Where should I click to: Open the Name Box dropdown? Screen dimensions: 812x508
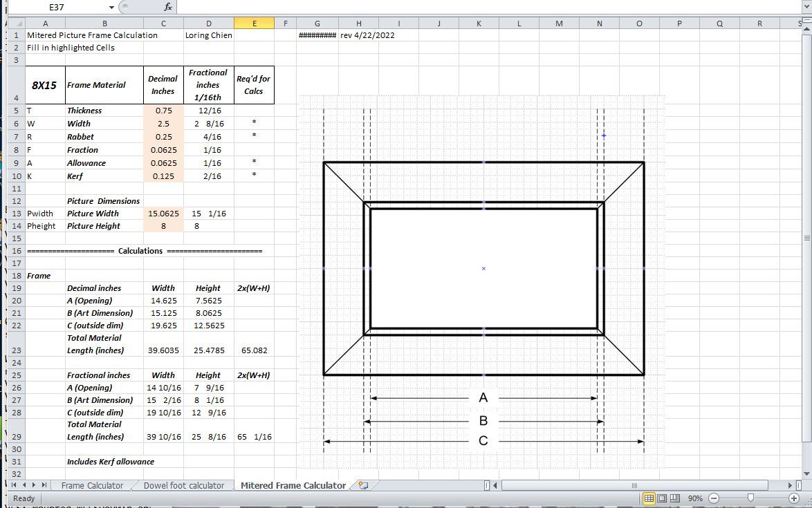tap(112, 7)
